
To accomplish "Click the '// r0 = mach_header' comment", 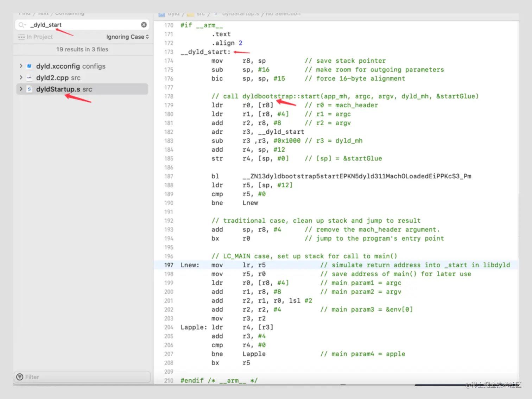I will point(341,105).
